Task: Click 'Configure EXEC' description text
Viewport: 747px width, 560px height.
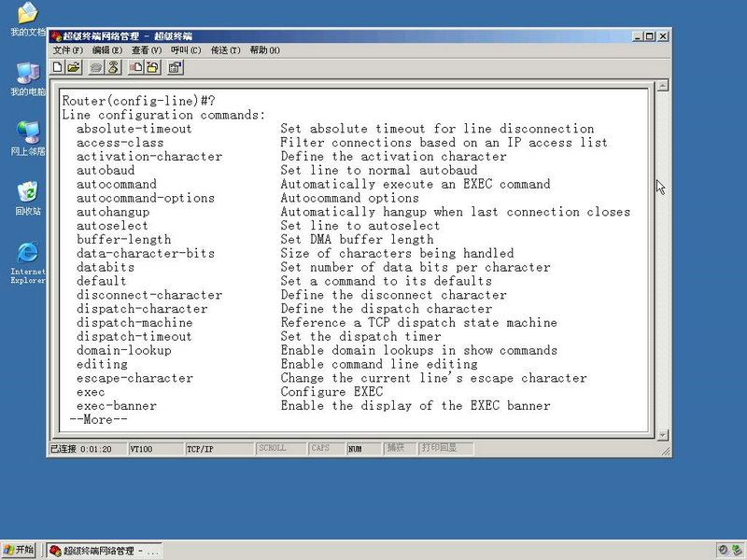Action: click(331, 392)
